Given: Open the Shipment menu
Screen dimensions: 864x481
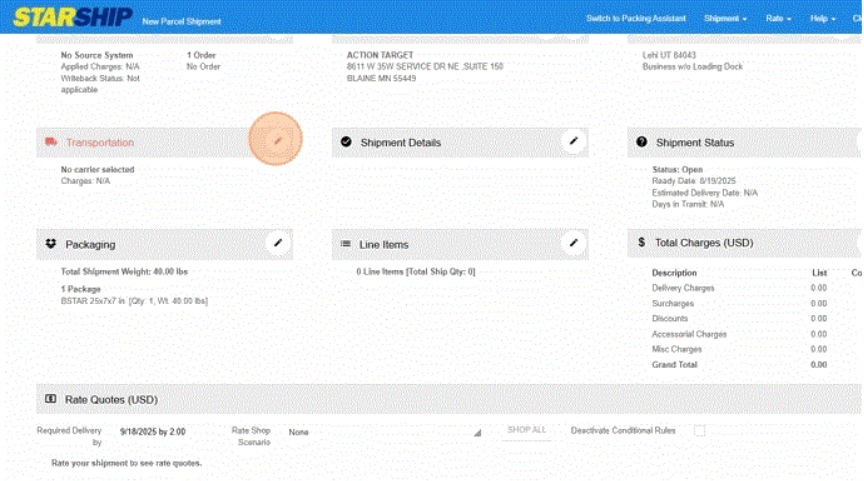Looking at the screenshot, I should coord(725,19).
